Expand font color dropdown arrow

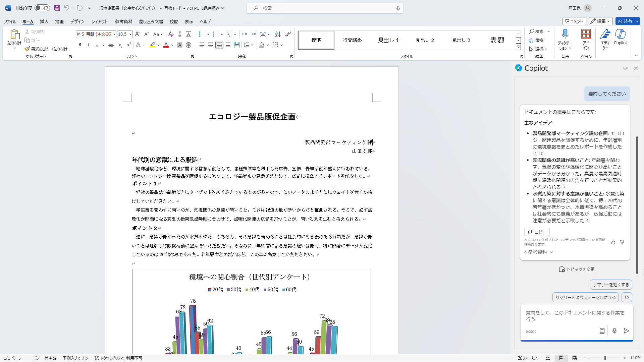(x=172, y=45)
